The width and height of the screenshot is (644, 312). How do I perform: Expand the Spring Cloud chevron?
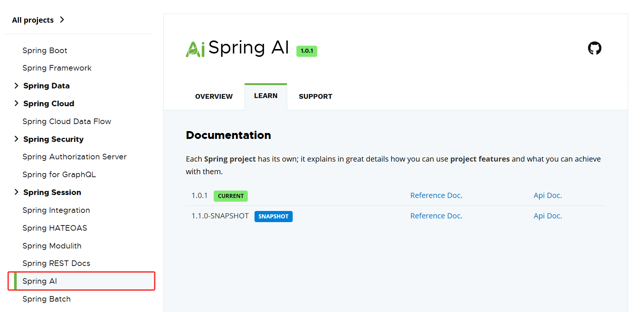16,103
